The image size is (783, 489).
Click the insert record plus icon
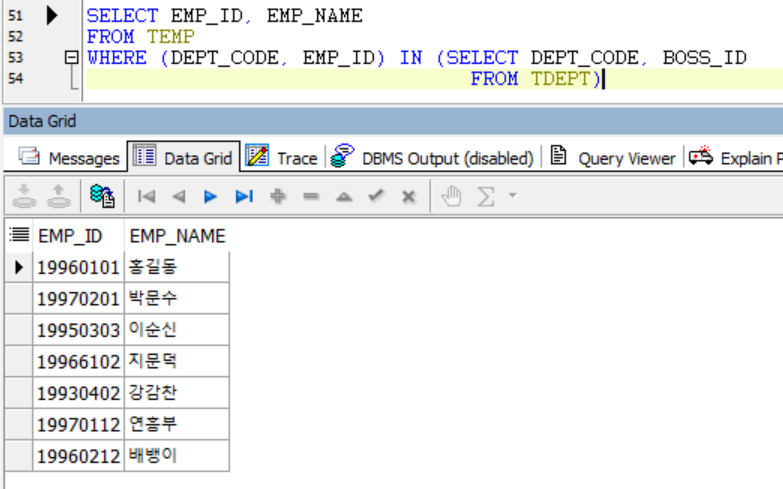pyautogui.click(x=278, y=196)
